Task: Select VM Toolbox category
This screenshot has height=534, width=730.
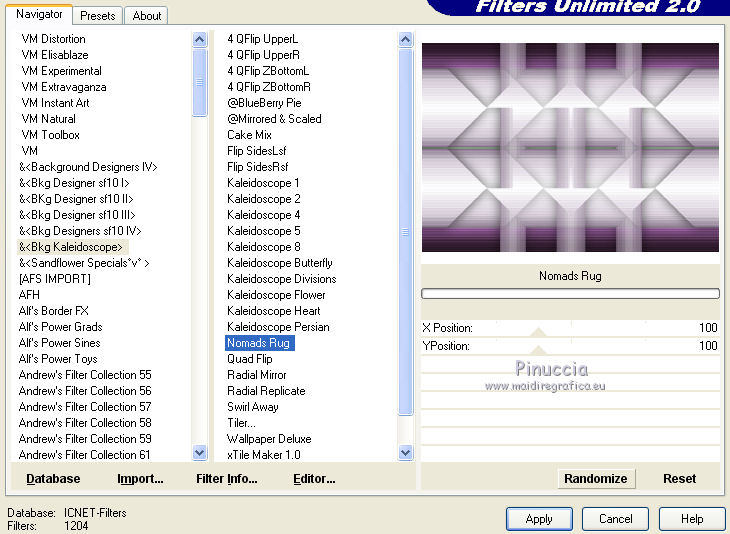Action: pyautogui.click(x=50, y=135)
